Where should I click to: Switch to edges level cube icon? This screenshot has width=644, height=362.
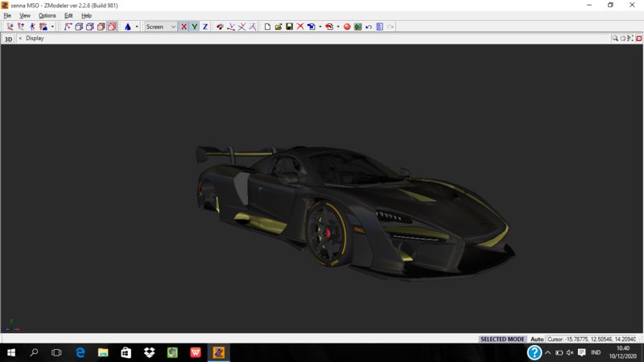pos(79,27)
